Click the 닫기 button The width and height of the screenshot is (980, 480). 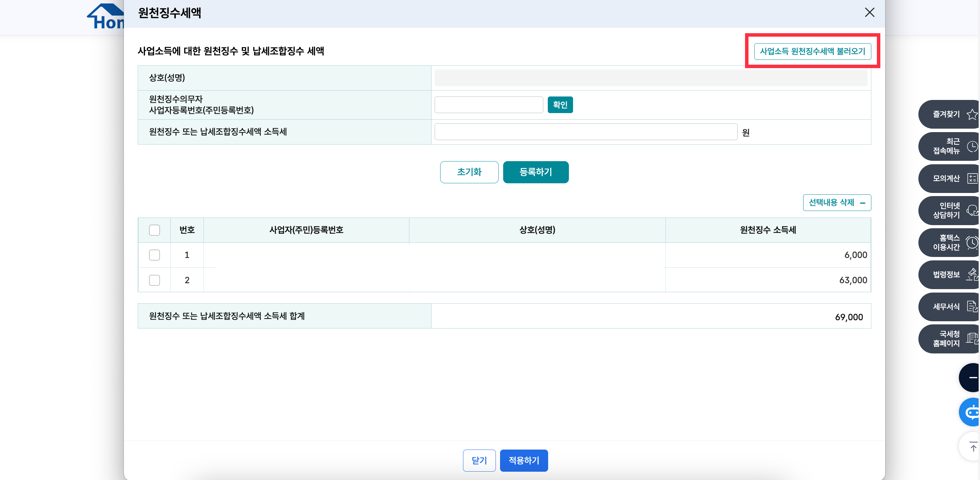click(x=479, y=461)
